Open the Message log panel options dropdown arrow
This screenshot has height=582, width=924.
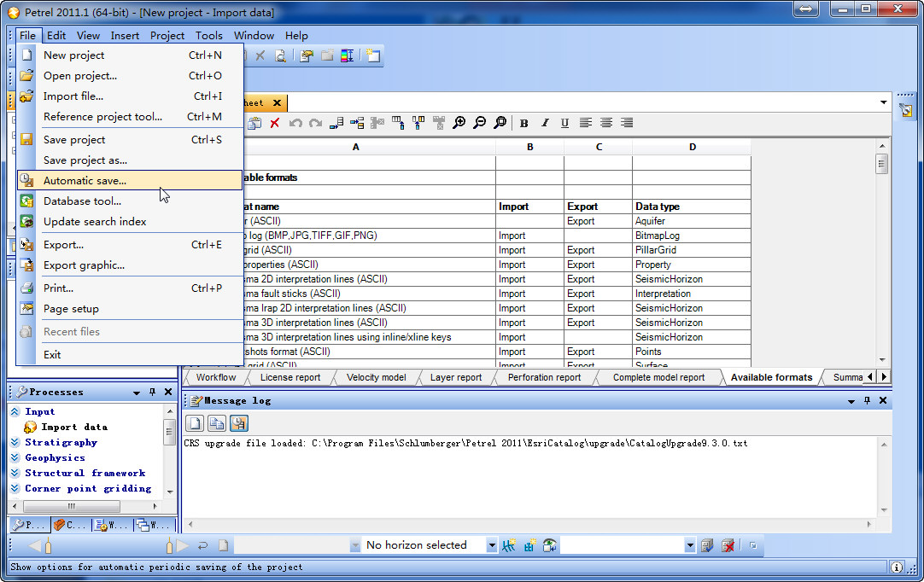coord(851,401)
